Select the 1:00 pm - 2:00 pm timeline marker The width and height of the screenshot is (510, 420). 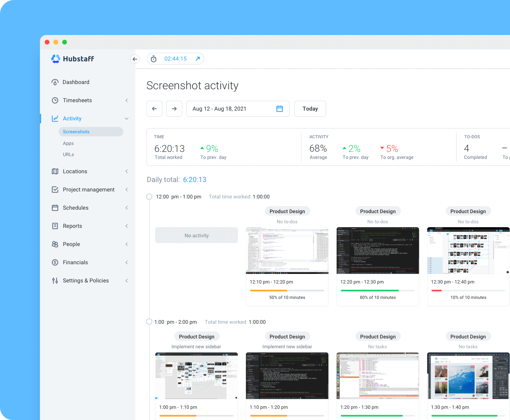point(149,322)
